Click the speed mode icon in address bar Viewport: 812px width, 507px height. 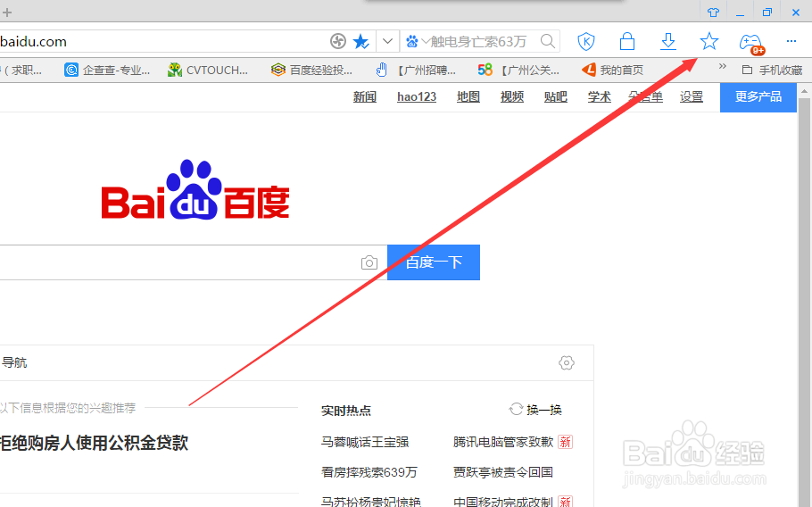coord(338,41)
